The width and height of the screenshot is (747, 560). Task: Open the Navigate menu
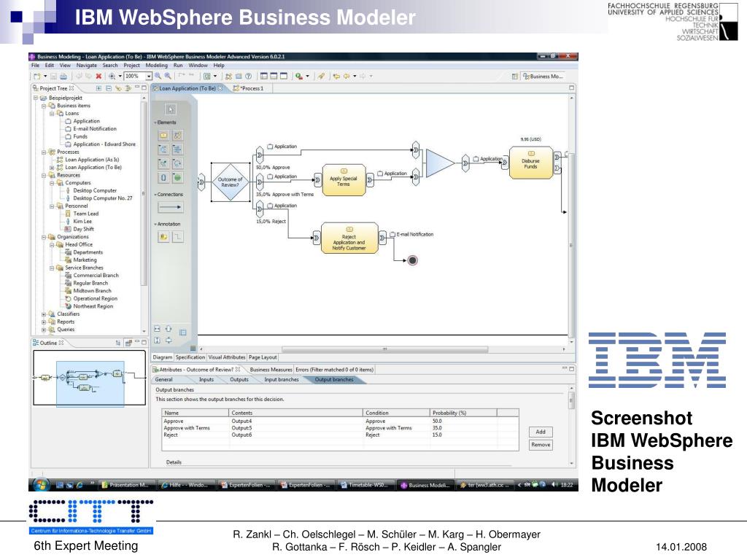pos(86,65)
